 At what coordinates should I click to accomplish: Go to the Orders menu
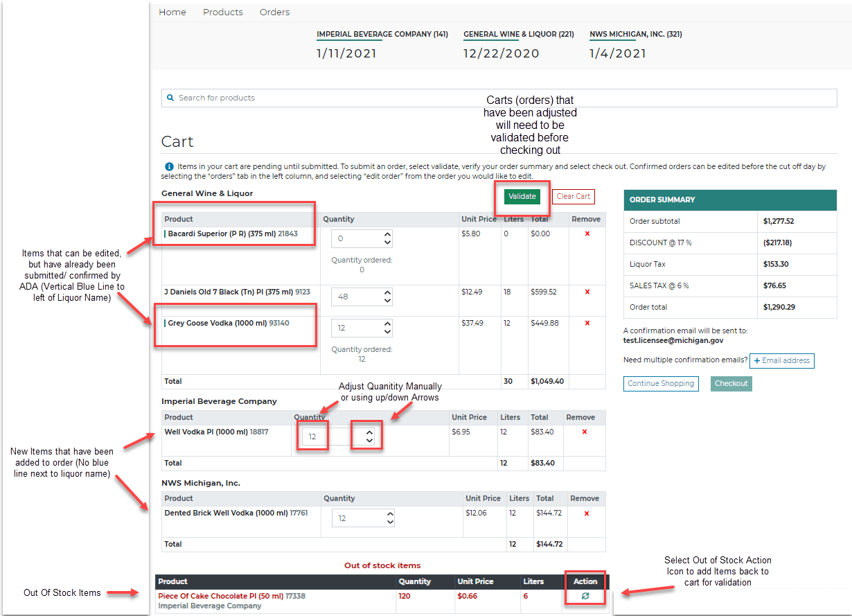[x=274, y=12]
